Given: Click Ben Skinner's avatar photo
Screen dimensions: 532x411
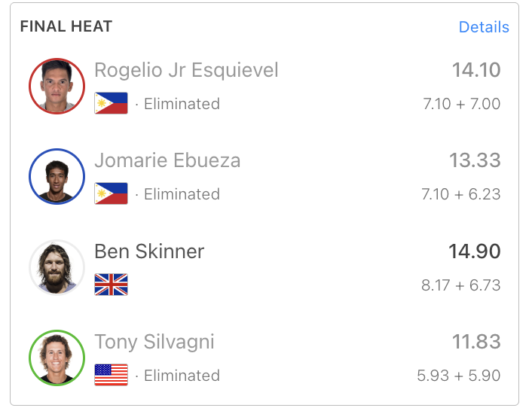Looking at the screenshot, I should tap(57, 267).
